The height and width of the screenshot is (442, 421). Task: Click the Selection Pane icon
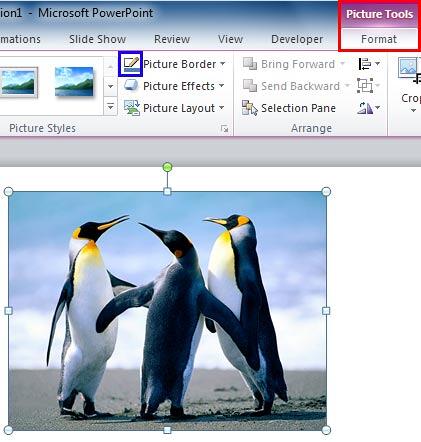(250, 108)
